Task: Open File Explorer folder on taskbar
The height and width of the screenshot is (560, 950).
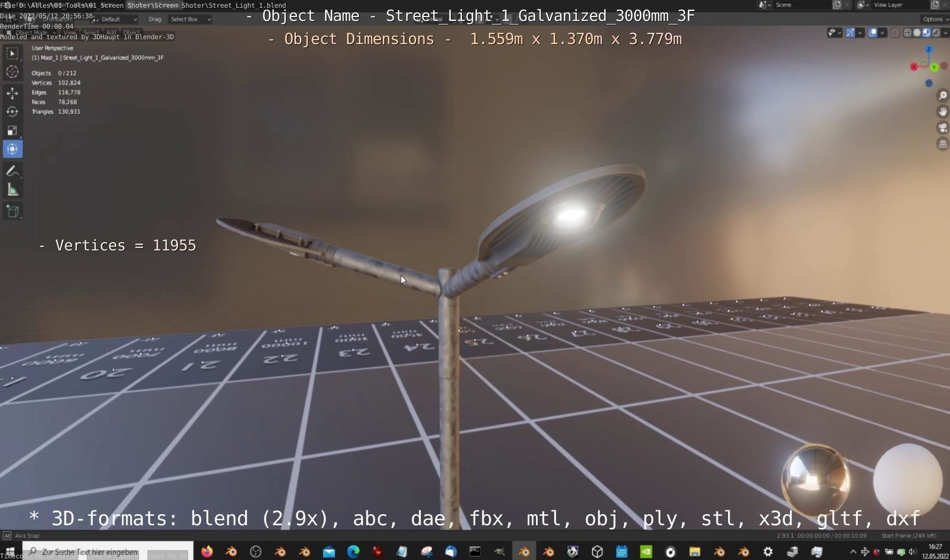Action: pyautogui.click(x=695, y=551)
